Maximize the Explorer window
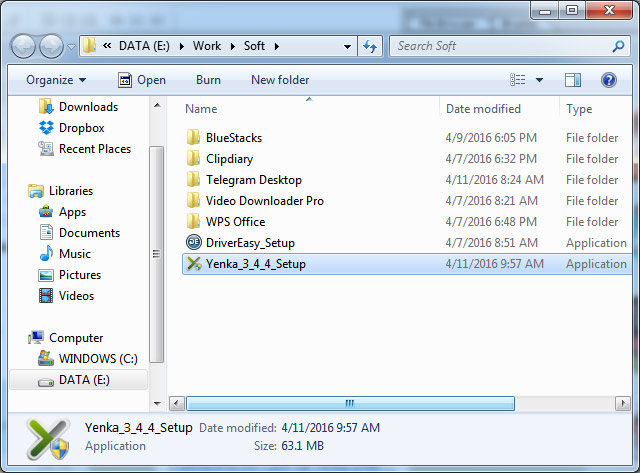Viewport: 640px width, 473px height. pos(572,10)
